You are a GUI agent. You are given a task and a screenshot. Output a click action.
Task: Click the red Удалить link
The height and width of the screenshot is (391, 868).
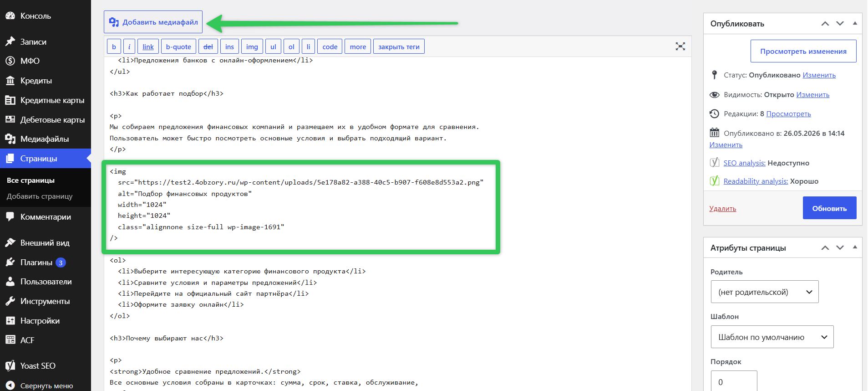tap(722, 209)
